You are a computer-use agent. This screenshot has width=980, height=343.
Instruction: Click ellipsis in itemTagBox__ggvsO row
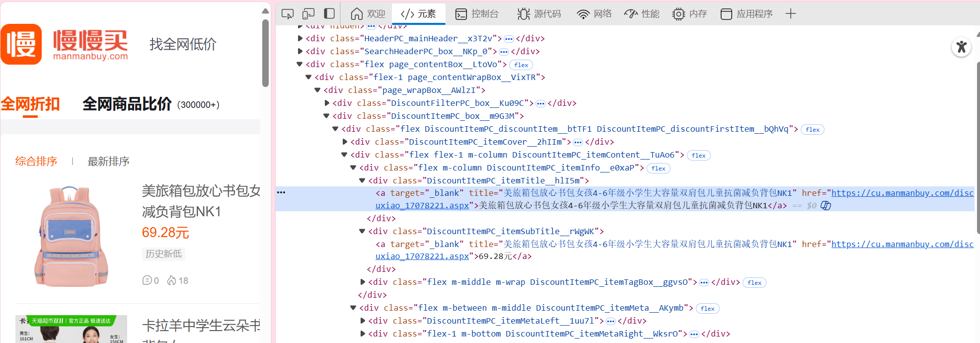(x=704, y=282)
